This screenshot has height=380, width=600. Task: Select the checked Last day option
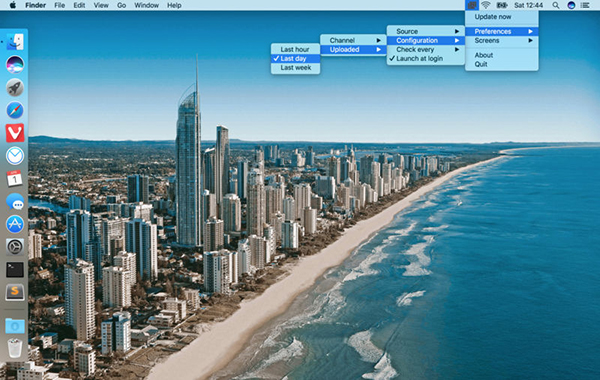[295, 59]
